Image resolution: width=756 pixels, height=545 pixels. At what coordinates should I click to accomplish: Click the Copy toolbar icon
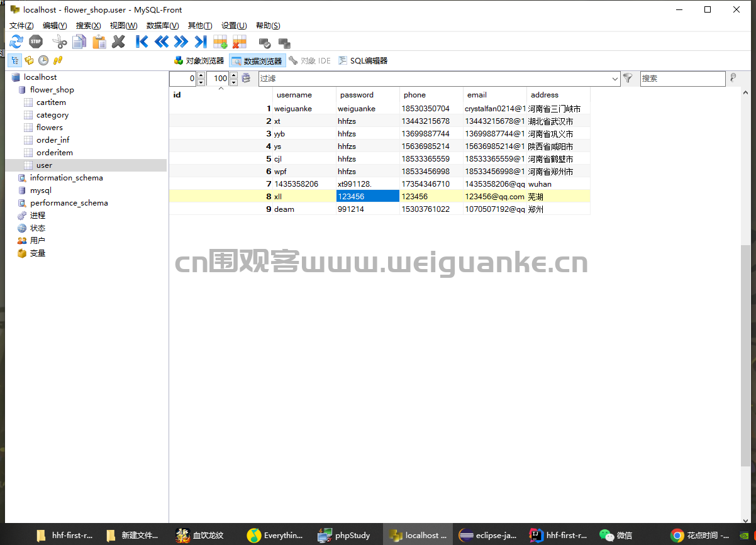tap(79, 42)
